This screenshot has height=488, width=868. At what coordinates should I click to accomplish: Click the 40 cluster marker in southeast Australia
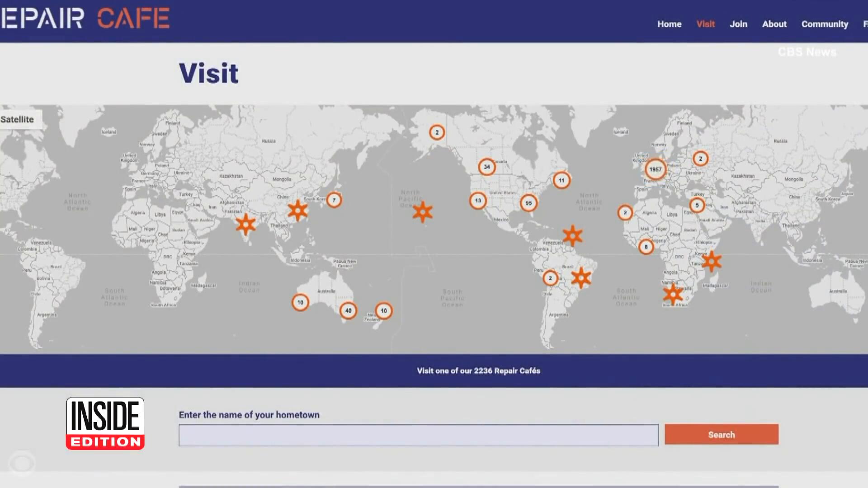pos(348,310)
